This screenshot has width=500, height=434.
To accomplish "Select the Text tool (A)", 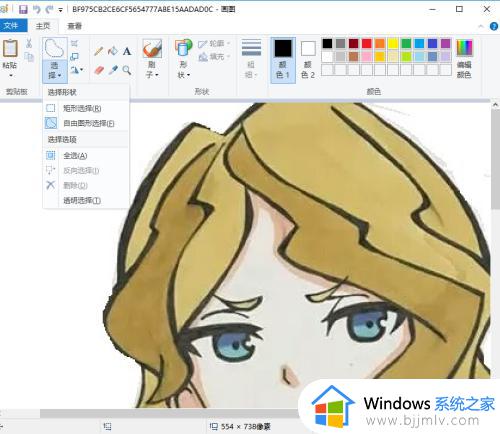I will coord(127,51).
